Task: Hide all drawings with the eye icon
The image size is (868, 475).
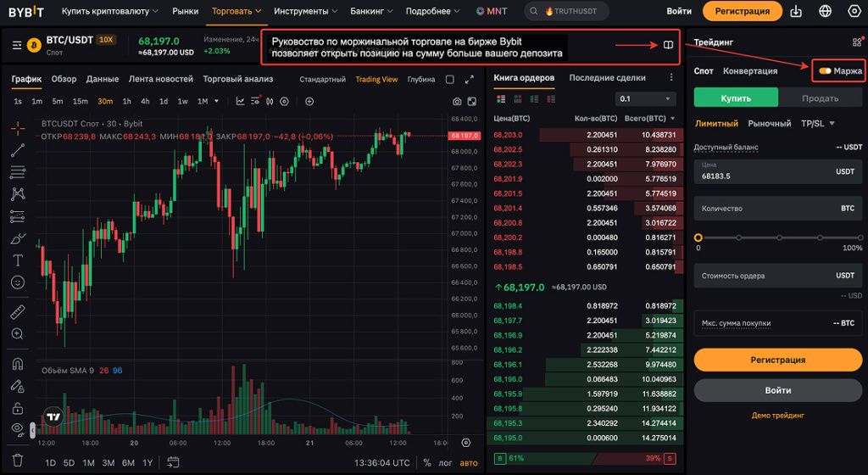Action: tap(18, 428)
